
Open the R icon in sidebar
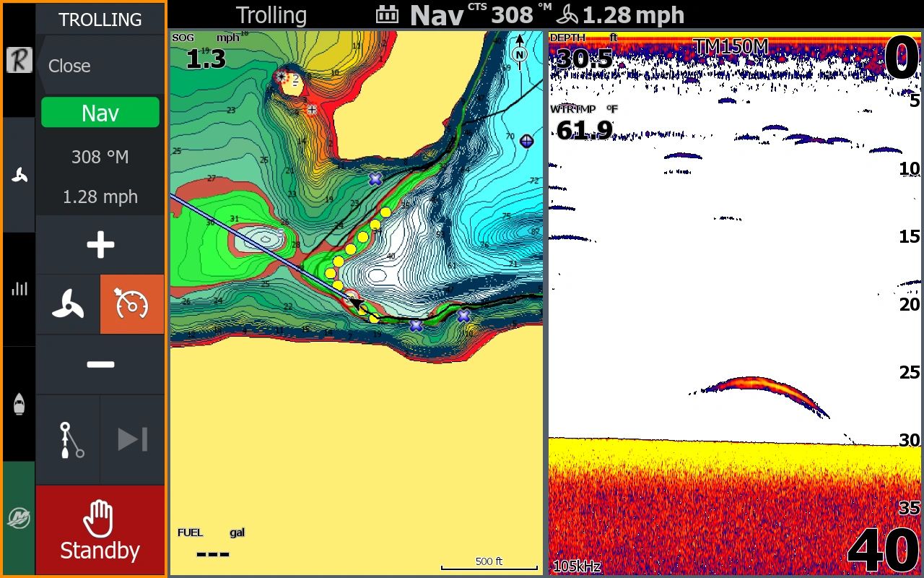pyautogui.click(x=19, y=60)
